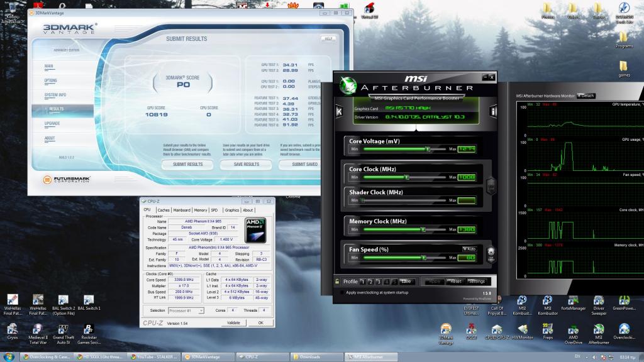This screenshot has width=644, height=362.
Task: Detach the Afterburner Hardware Monitor
Action: point(586,96)
